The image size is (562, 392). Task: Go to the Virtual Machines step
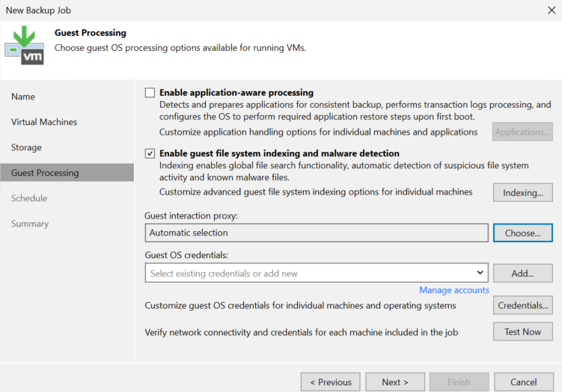(x=43, y=122)
